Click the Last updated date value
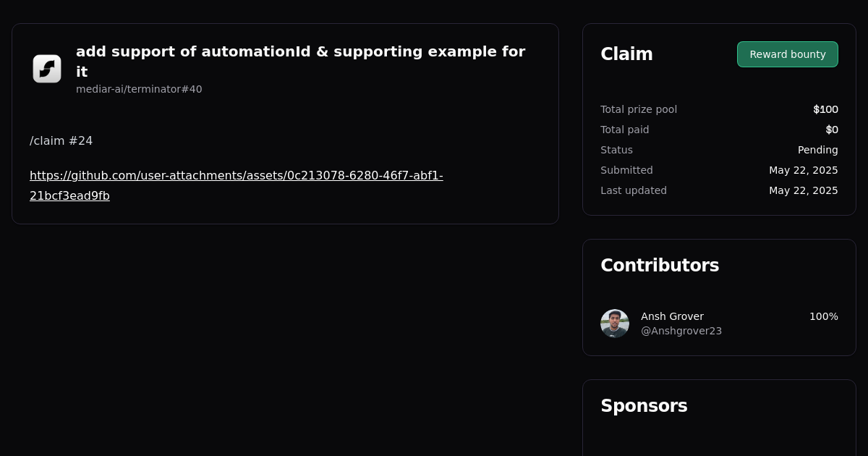Viewport: 868px width, 456px height. (x=804, y=190)
